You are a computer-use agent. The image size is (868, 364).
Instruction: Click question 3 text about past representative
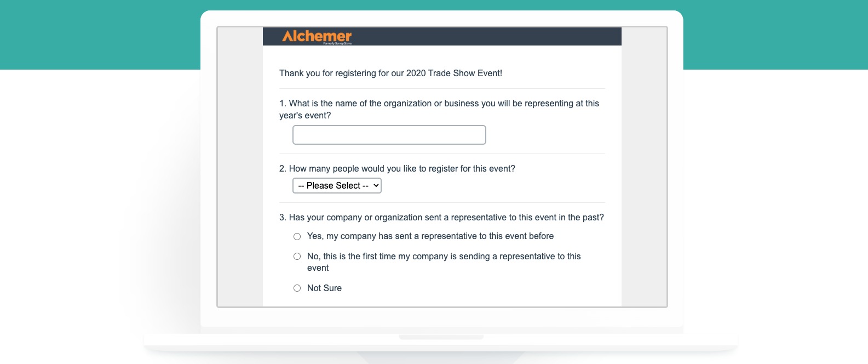click(x=441, y=218)
